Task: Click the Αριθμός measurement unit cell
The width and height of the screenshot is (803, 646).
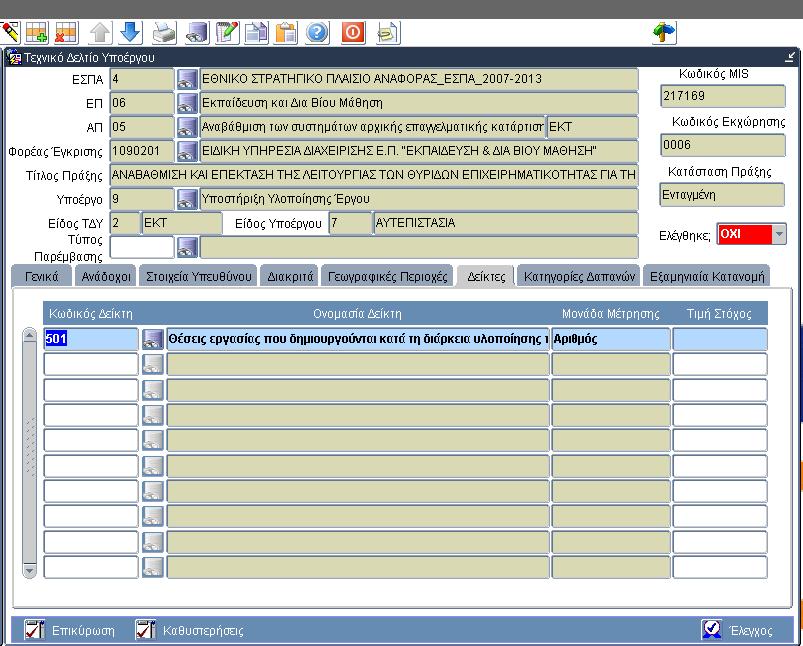Action: pos(610,339)
